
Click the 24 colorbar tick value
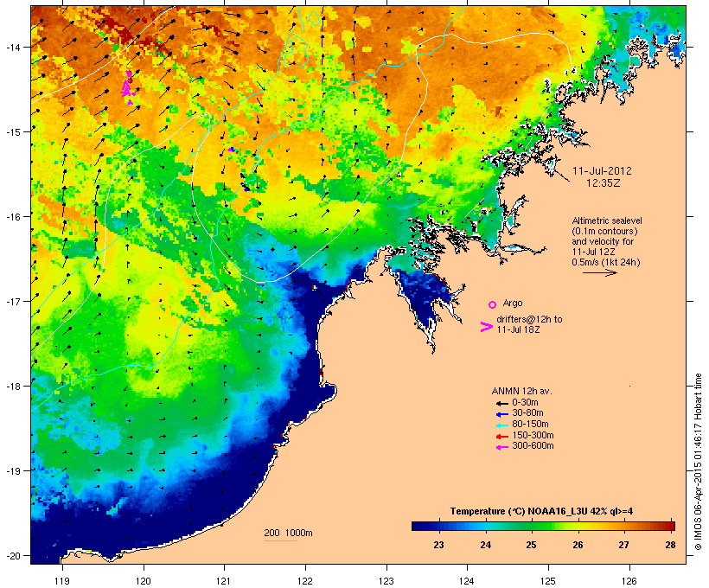coord(485,545)
